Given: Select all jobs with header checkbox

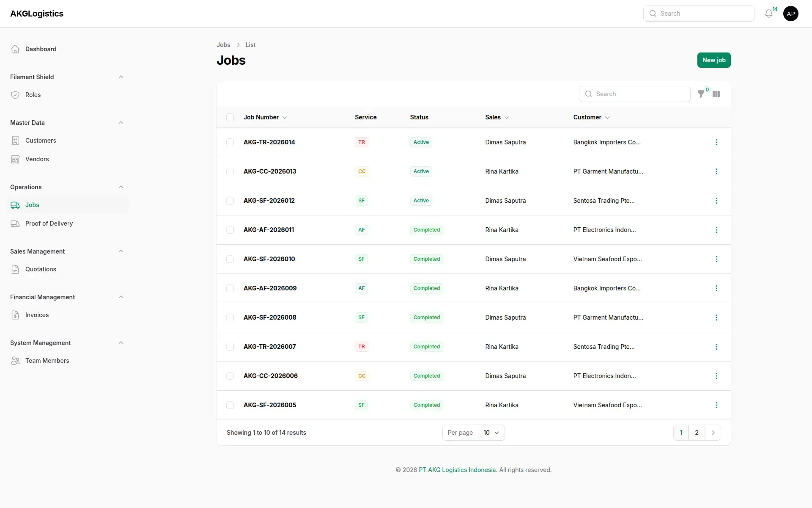Looking at the screenshot, I should pyautogui.click(x=230, y=117).
